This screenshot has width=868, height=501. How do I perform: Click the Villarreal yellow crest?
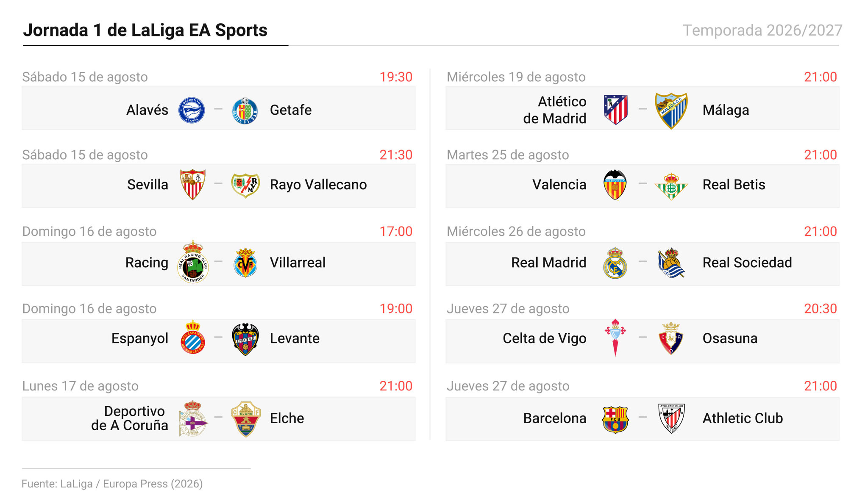tap(245, 263)
